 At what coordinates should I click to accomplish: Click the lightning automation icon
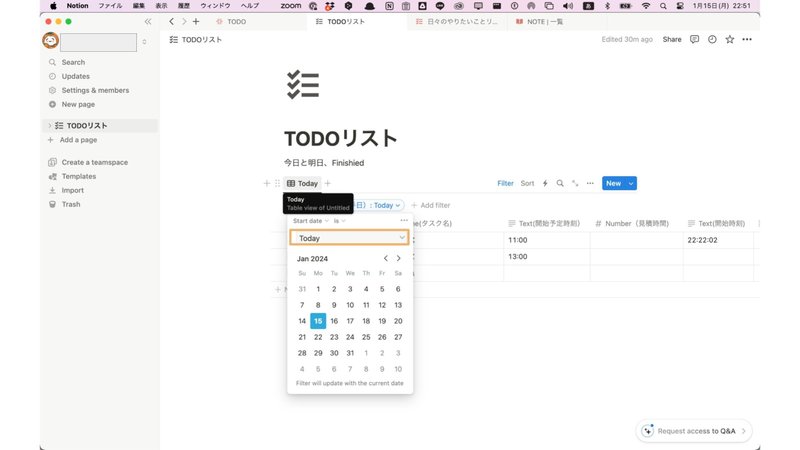[545, 183]
